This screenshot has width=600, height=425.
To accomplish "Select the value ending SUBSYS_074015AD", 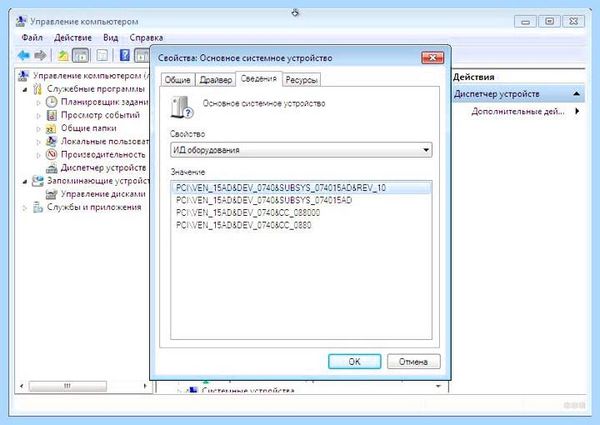I will [264, 200].
